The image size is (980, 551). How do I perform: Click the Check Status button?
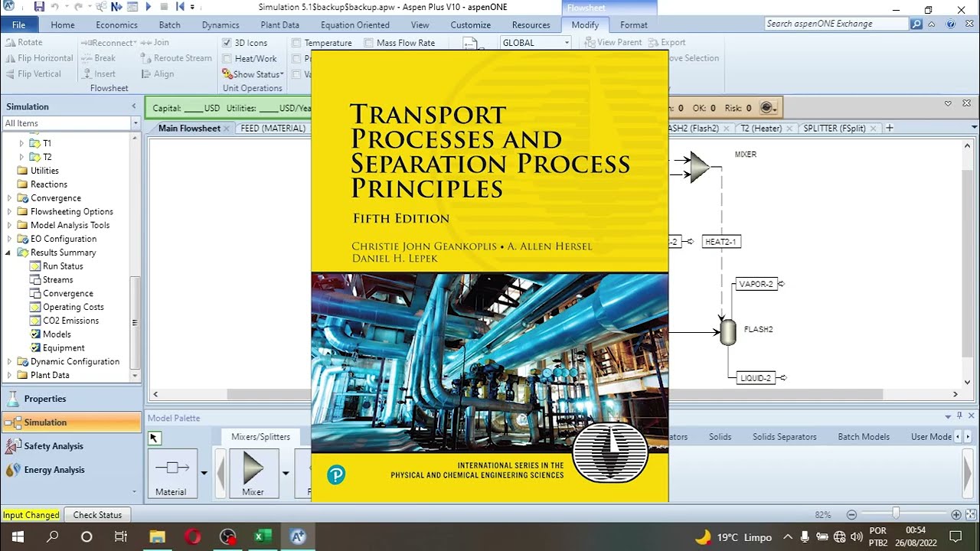tap(97, 515)
